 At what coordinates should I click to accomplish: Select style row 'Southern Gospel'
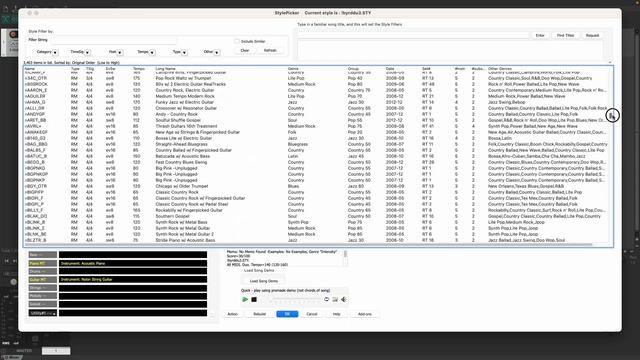(316, 216)
